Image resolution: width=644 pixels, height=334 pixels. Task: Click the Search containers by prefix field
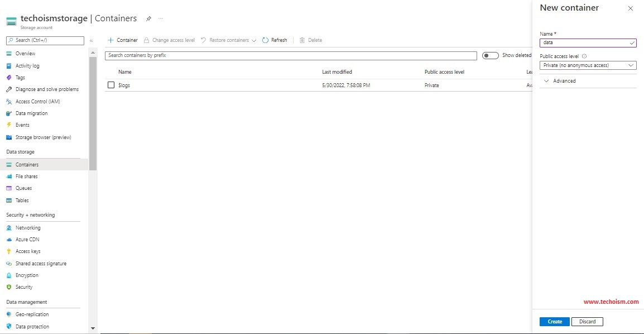point(291,55)
